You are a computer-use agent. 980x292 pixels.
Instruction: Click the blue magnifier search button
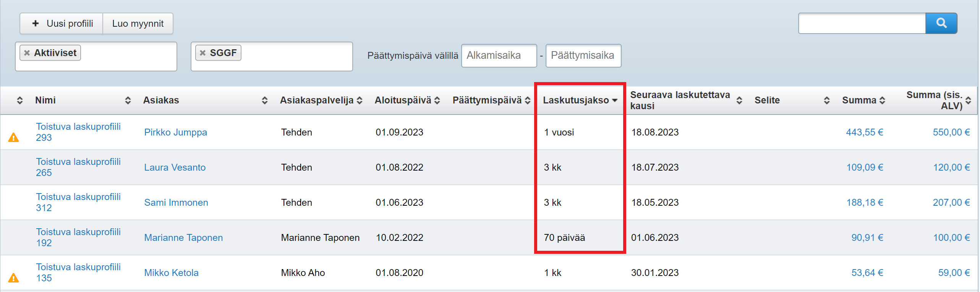point(941,23)
